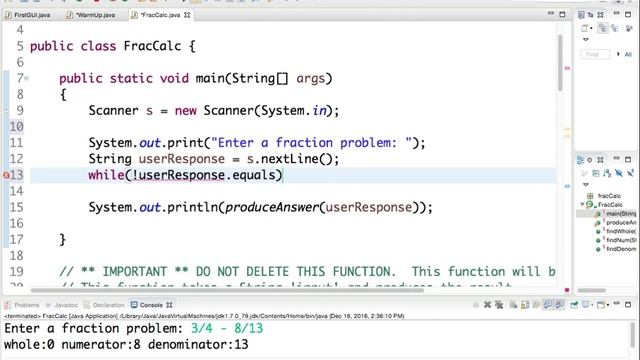Click Remove All Terminated Launches double-X icon
This screenshot has height=360, width=640.
tap(499, 305)
